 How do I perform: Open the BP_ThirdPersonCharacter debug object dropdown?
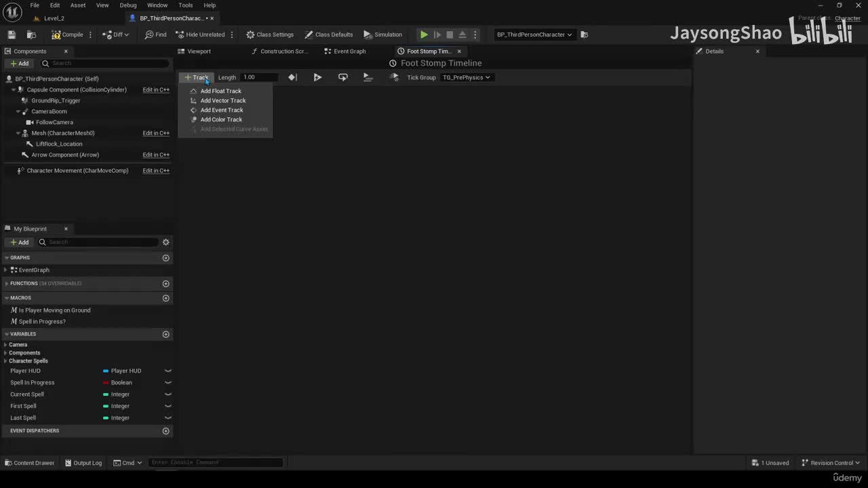[534, 35]
